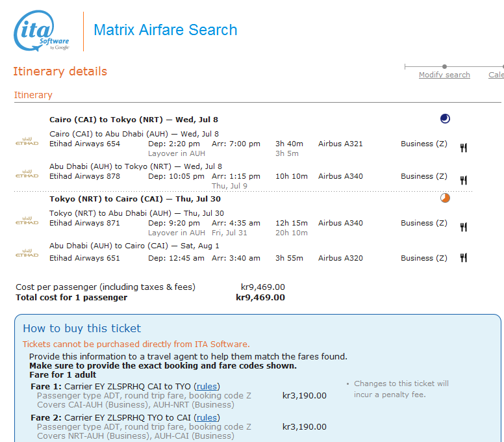Screen dimensions: 504x442
Task: Click the How to buy this ticket heading
Action: 82,328
